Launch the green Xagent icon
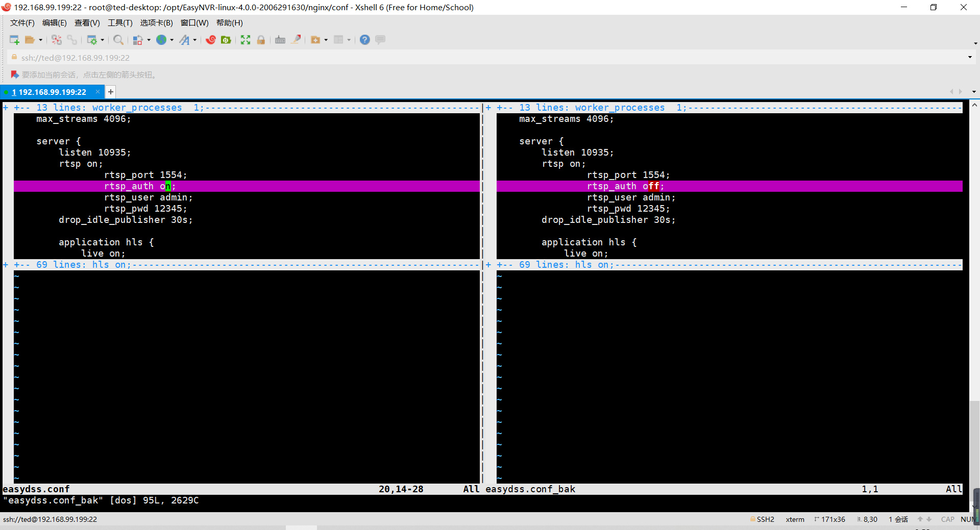980x530 pixels. (226, 40)
